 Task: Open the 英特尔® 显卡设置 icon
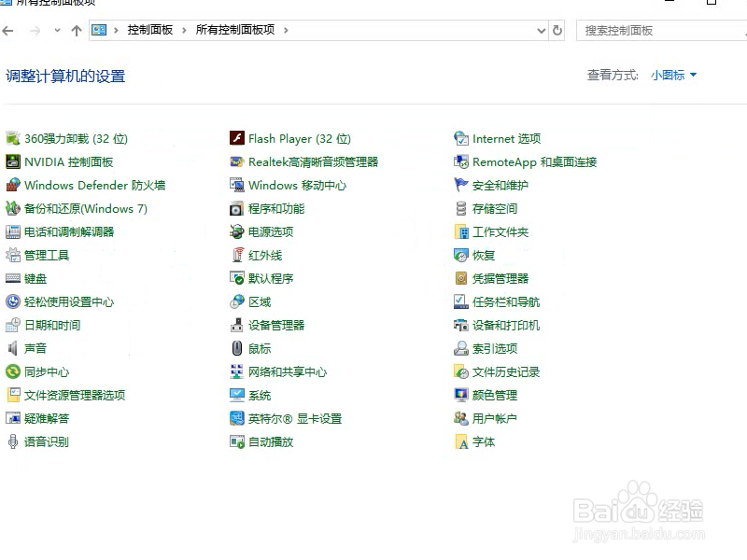click(237, 418)
